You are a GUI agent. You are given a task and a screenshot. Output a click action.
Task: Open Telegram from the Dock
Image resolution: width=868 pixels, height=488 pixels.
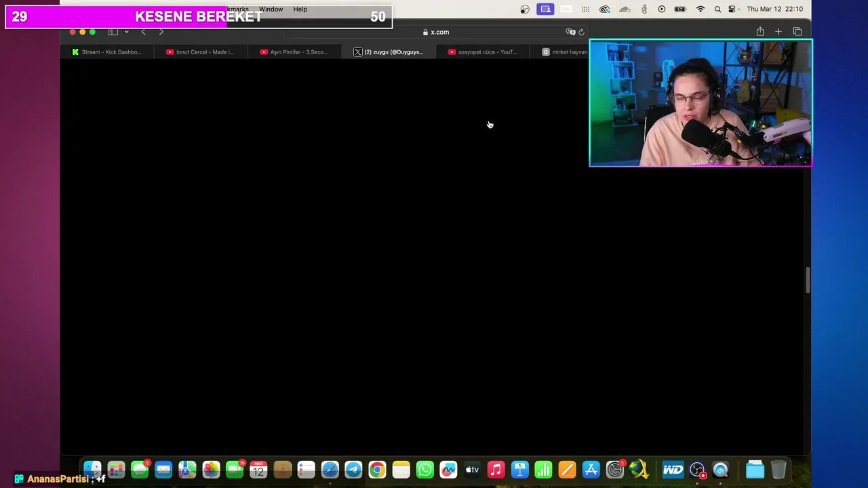click(x=353, y=469)
